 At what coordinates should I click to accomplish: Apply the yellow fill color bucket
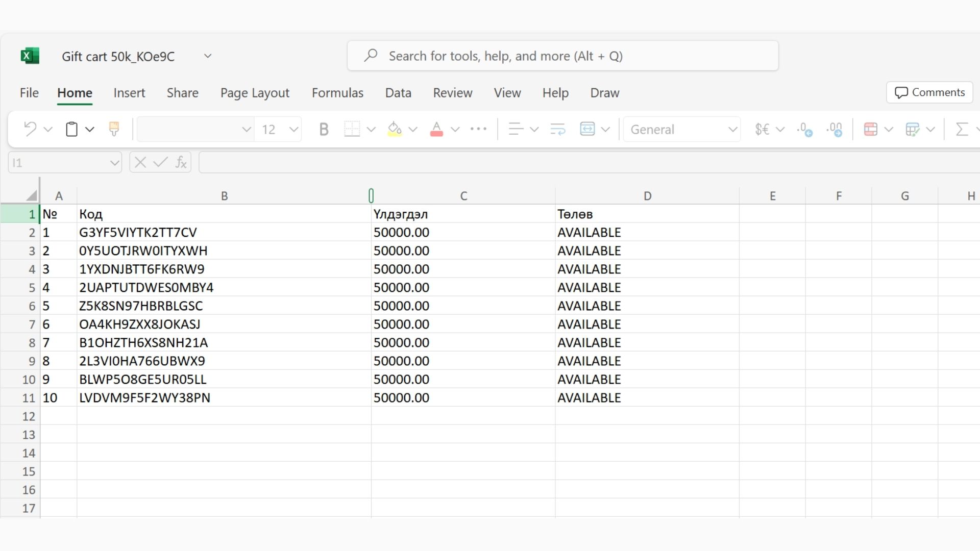coord(395,129)
